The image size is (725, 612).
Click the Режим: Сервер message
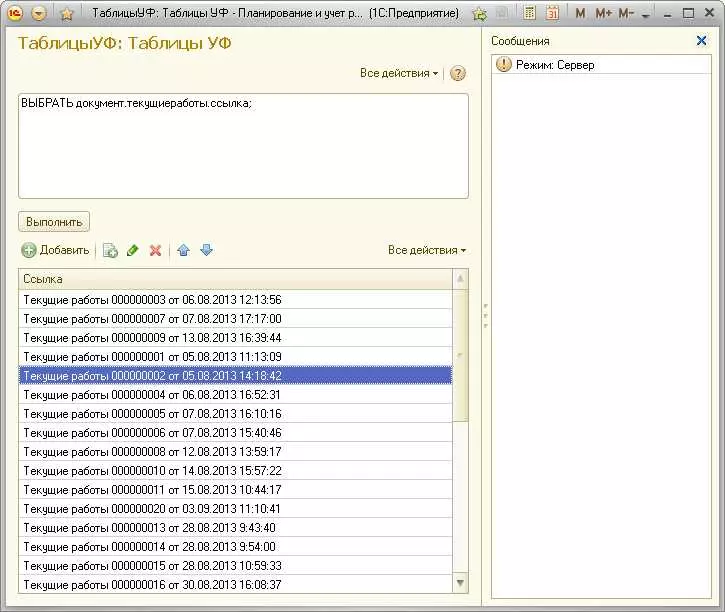555,65
